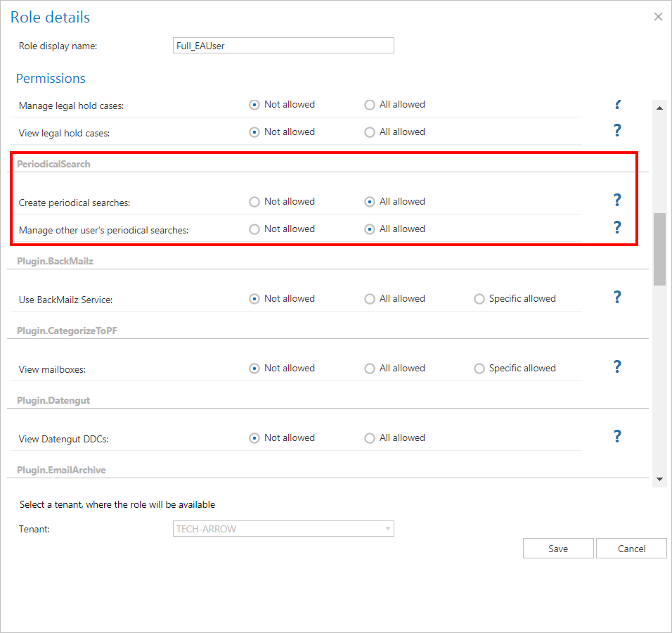This screenshot has height=633, width=672.
Task: Click the permissions scrollbar thumb
Action: [x=659, y=248]
